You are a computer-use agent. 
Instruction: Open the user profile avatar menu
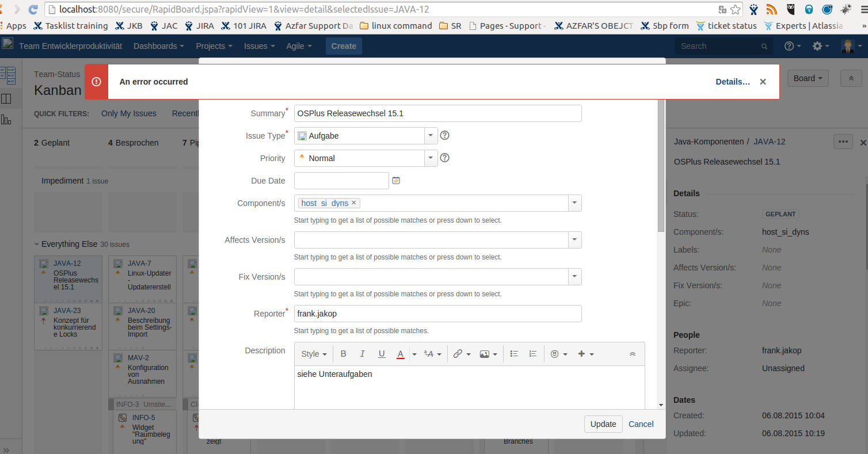[851, 46]
